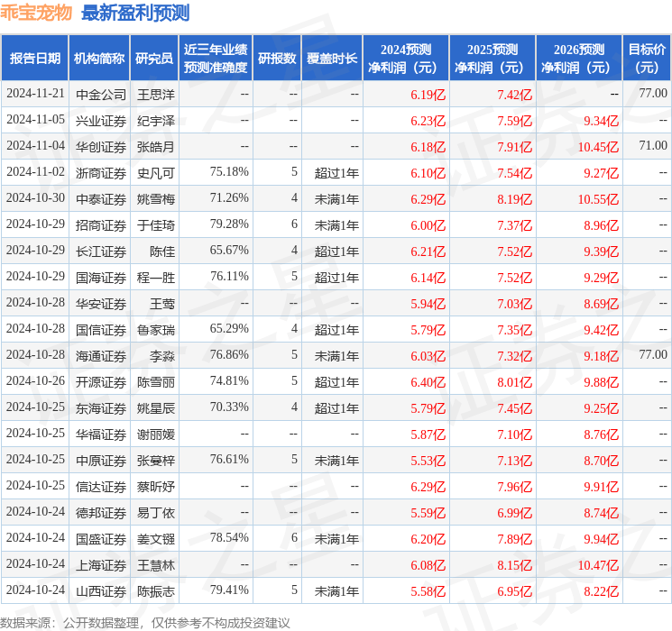Click researcher name 纪宇泽
Viewport: 672px width, 631px height.
156,121
